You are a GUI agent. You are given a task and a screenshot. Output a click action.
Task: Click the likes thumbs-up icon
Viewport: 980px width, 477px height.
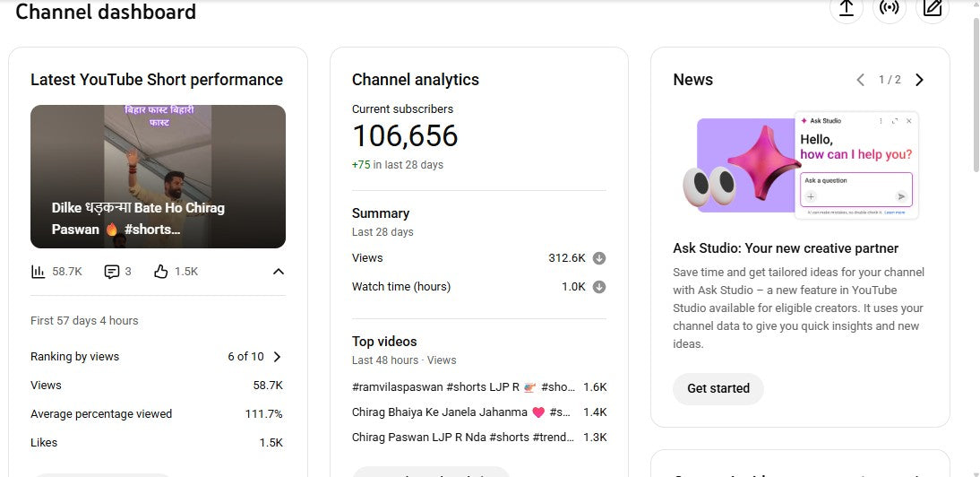[x=161, y=272]
